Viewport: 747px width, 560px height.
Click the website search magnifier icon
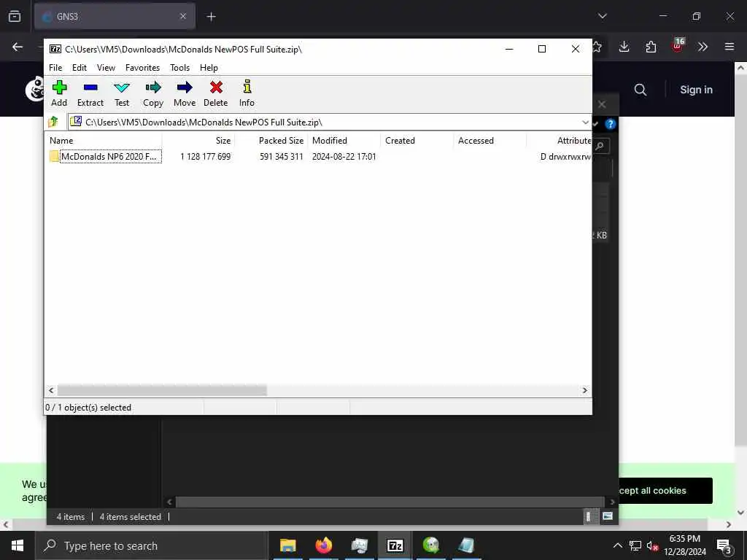[640, 90]
